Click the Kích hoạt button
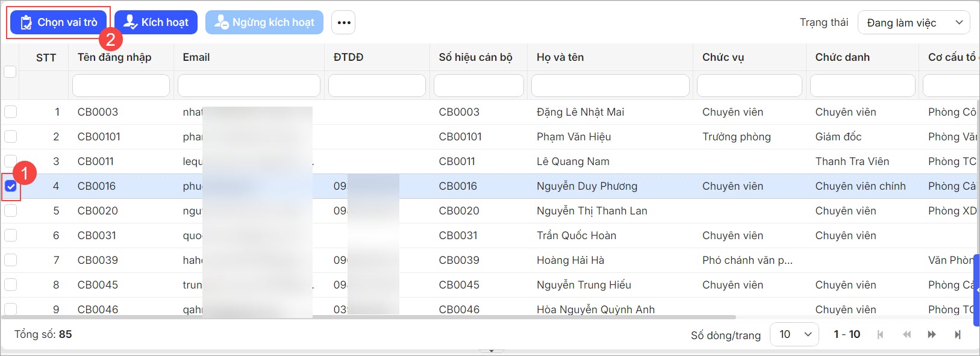The height and width of the screenshot is (356, 980). click(156, 22)
